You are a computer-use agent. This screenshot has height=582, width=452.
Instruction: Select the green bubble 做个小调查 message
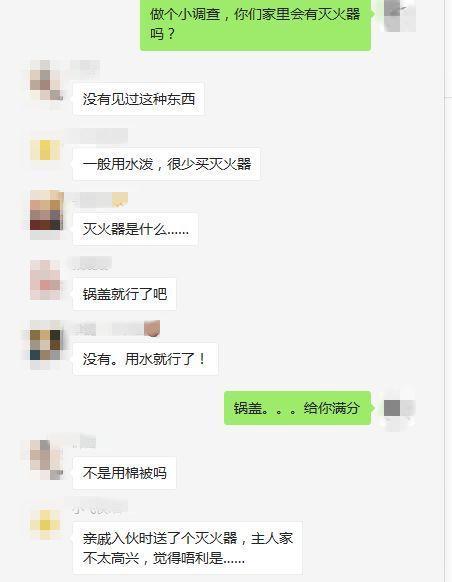point(256,24)
